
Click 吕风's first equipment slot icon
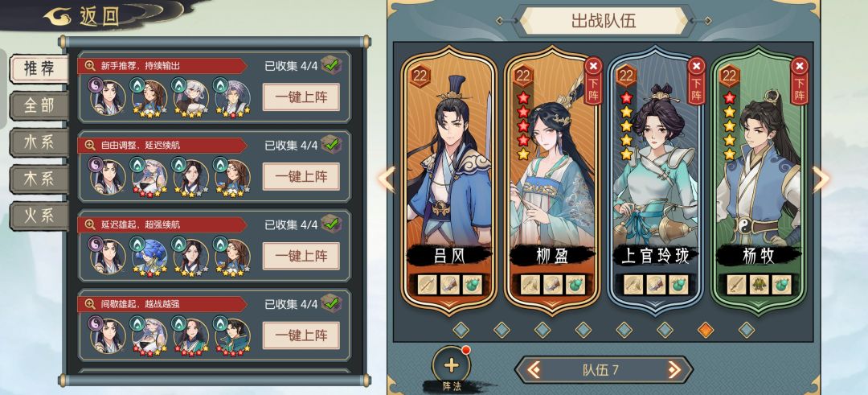pos(428,284)
